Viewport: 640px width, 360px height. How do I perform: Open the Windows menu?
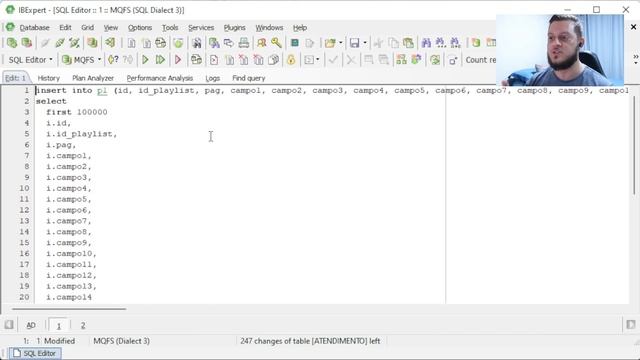pos(269,28)
